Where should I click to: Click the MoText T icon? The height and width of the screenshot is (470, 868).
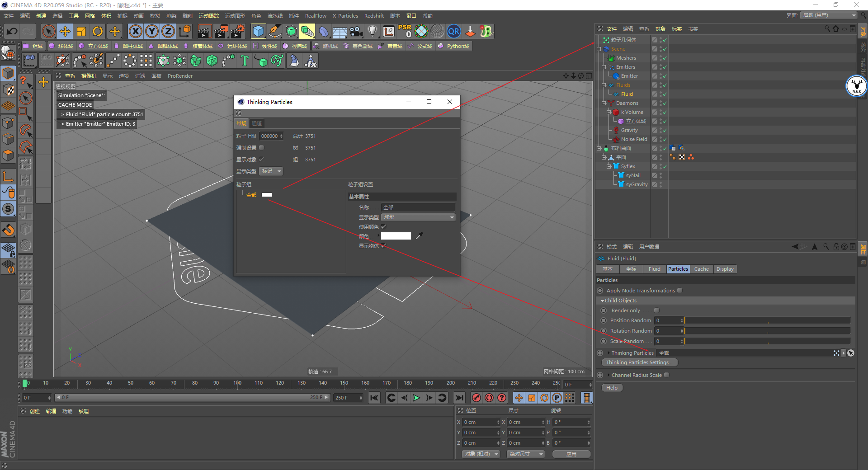[245, 61]
